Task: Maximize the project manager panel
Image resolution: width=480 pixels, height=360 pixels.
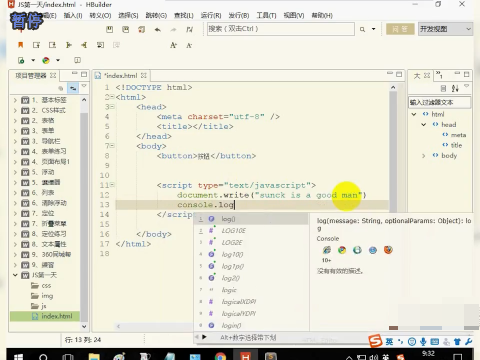Action: pyautogui.click(x=84, y=74)
